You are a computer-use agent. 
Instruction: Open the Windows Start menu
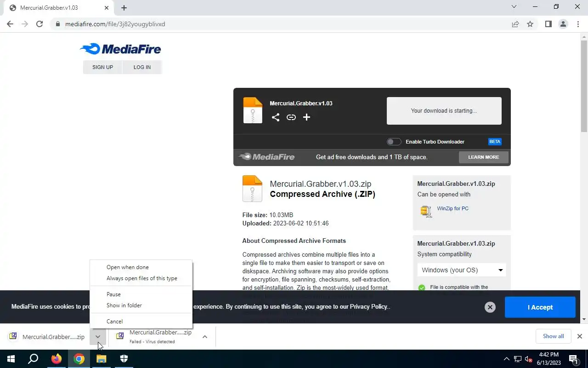tap(11, 359)
